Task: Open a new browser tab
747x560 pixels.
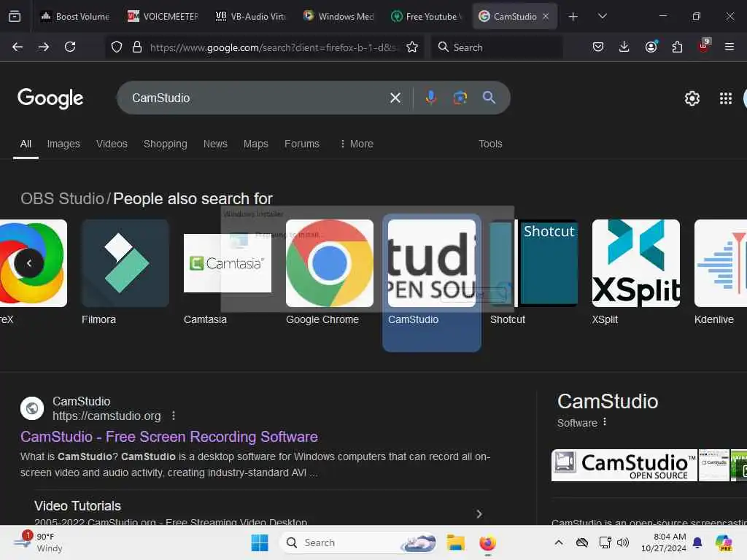Action: pos(573,17)
